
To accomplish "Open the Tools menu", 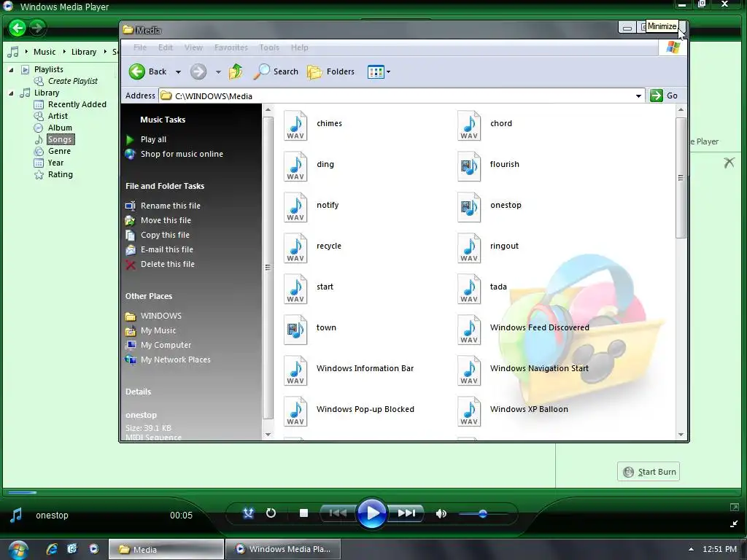I will point(269,47).
